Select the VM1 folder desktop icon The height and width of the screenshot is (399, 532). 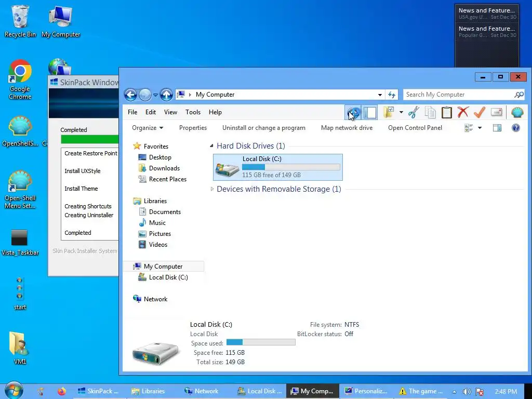tap(20, 348)
